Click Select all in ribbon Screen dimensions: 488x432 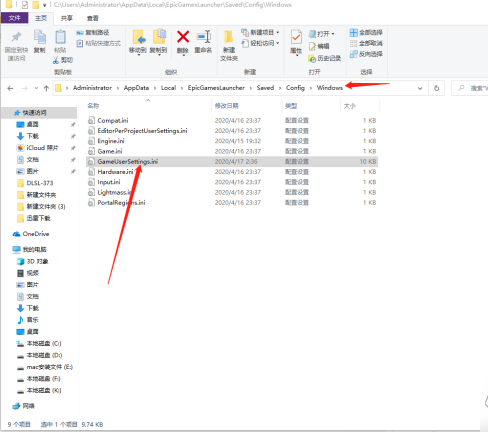coord(366,32)
